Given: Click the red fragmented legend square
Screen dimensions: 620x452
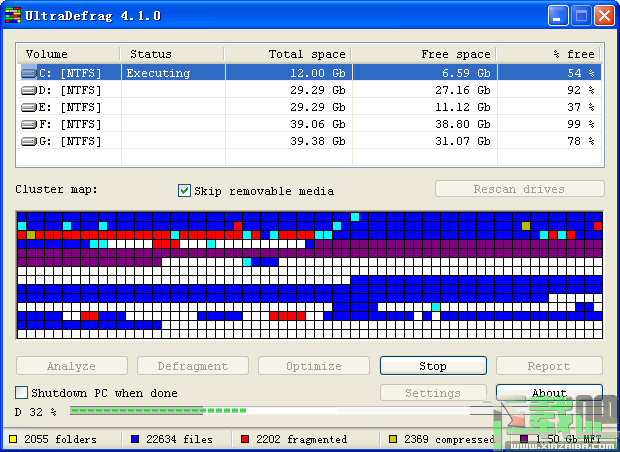Looking at the screenshot, I should point(245,439).
